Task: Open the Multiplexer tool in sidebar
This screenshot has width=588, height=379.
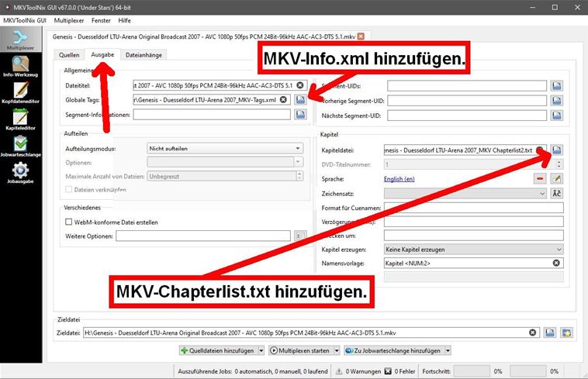Action: 21,40
